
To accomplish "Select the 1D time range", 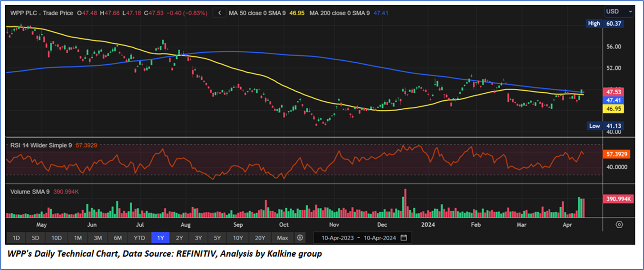I will 16,238.
